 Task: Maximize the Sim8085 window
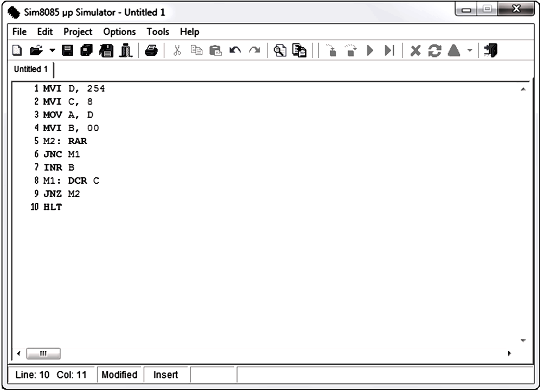[x=488, y=9]
